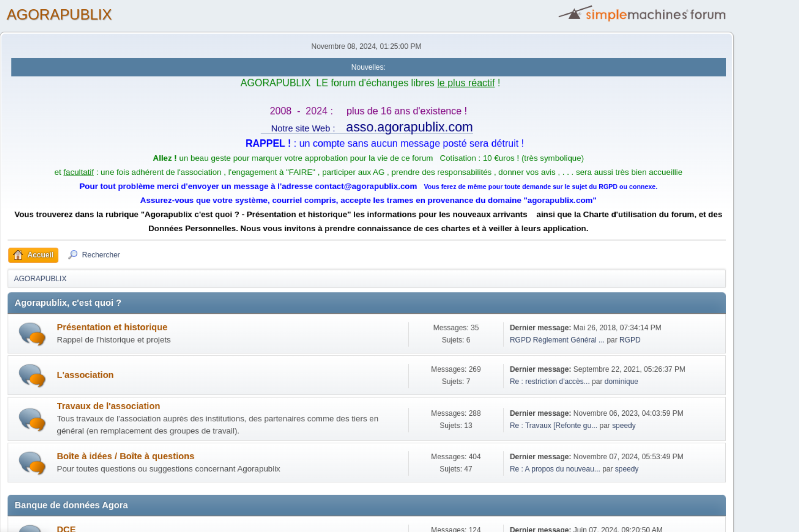Click the magnifier icon beside Rechercher
The width and height of the screenshot is (799, 532).
pos(73,255)
